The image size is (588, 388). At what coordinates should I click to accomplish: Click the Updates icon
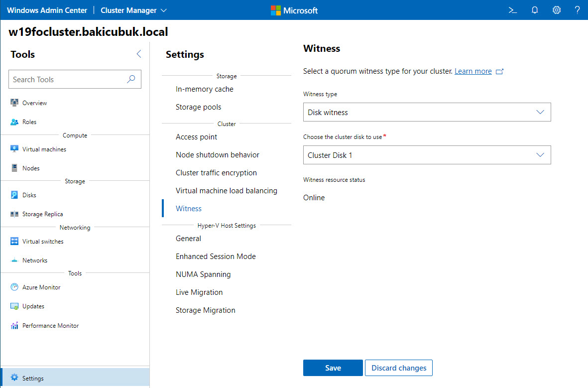tap(14, 306)
